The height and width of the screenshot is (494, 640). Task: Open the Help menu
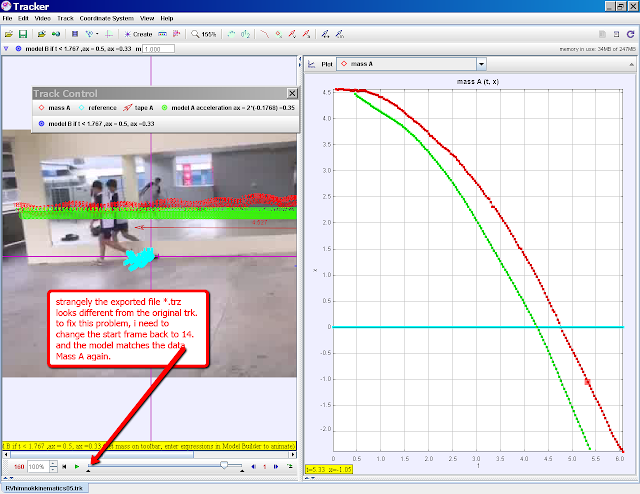coord(167,18)
